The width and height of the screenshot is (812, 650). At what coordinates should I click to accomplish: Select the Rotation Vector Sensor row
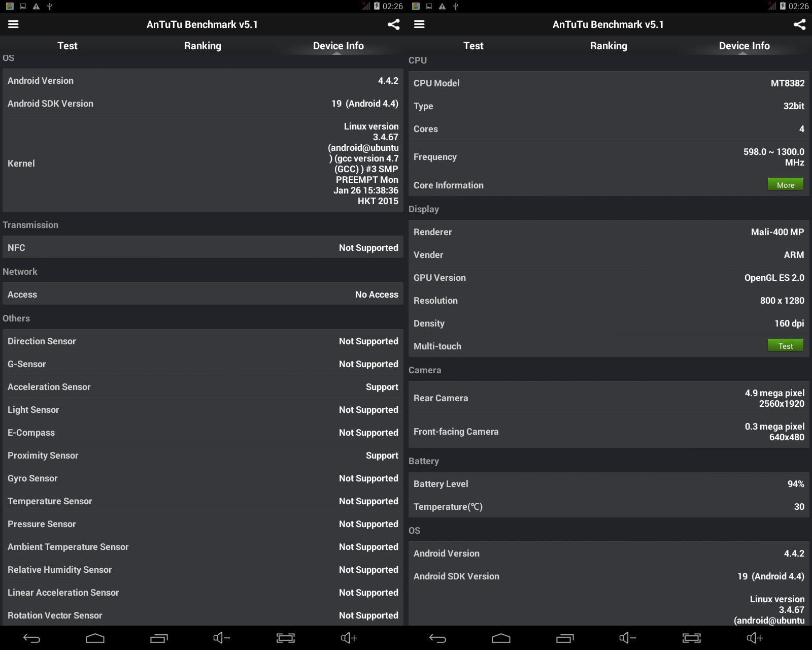[x=202, y=615]
